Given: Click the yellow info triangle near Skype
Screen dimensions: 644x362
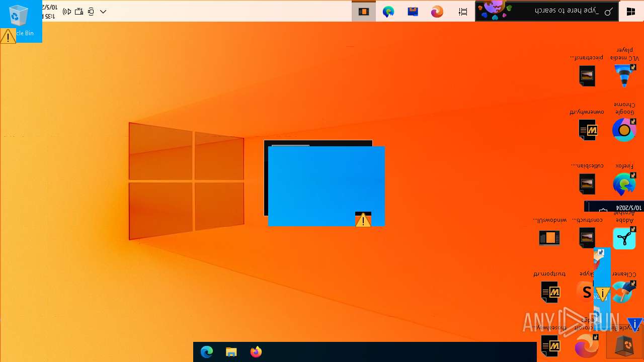Looking at the screenshot, I should pos(602,294).
